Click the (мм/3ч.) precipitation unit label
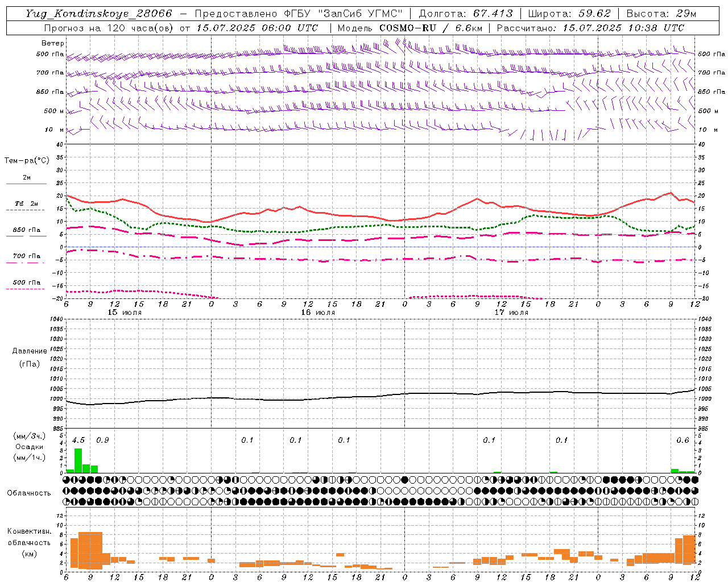 click(x=30, y=436)
